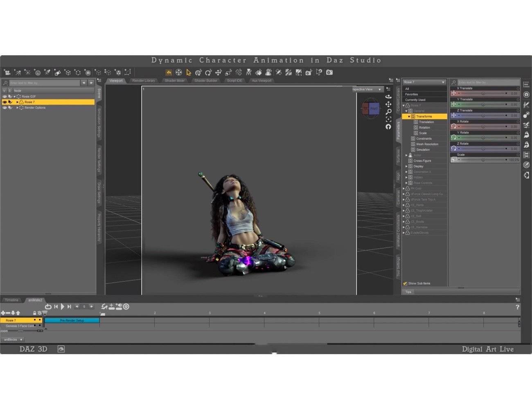Click the eye visibility icon in the aniMate2 track header
The height and width of the screenshot is (409, 532).
tap(39, 313)
